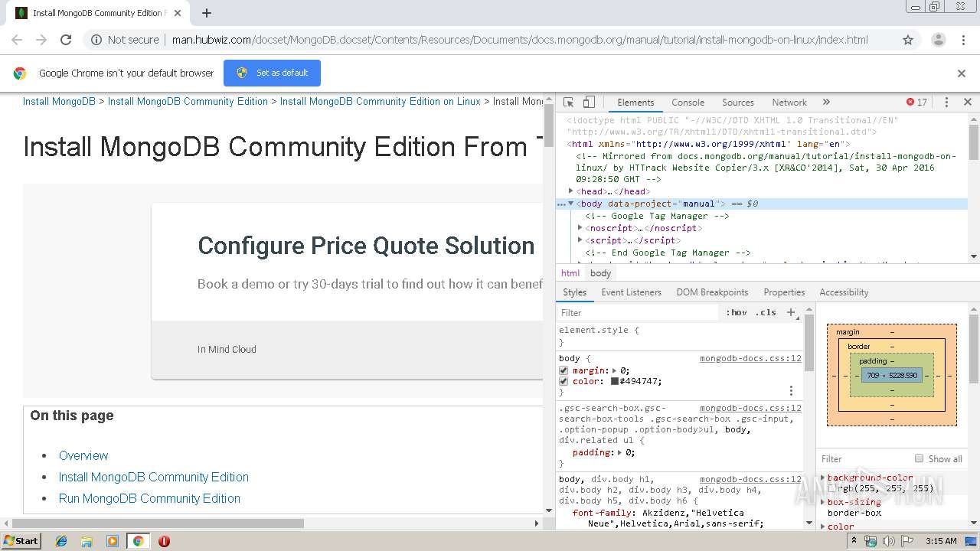The image size is (980, 551).
Task: Activate the DevTools element inspector picker
Action: (x=568, y=102)
